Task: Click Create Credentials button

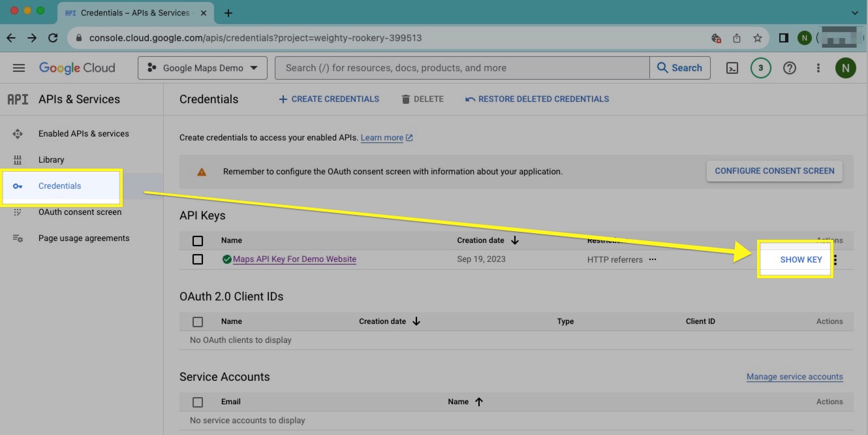Action: pos(329,99)
